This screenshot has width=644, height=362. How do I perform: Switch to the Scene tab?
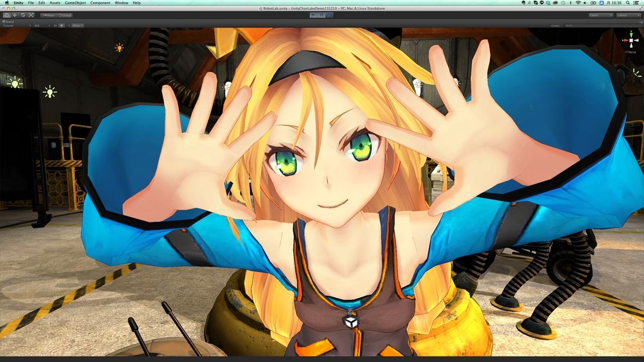point(9,22)
